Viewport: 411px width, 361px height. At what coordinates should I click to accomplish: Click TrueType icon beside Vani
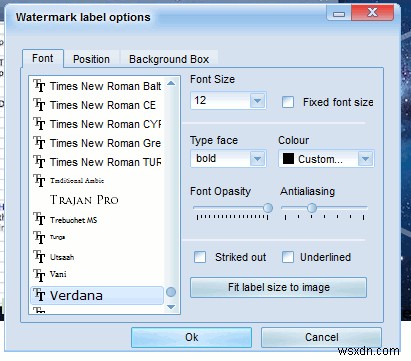point(39,275)
